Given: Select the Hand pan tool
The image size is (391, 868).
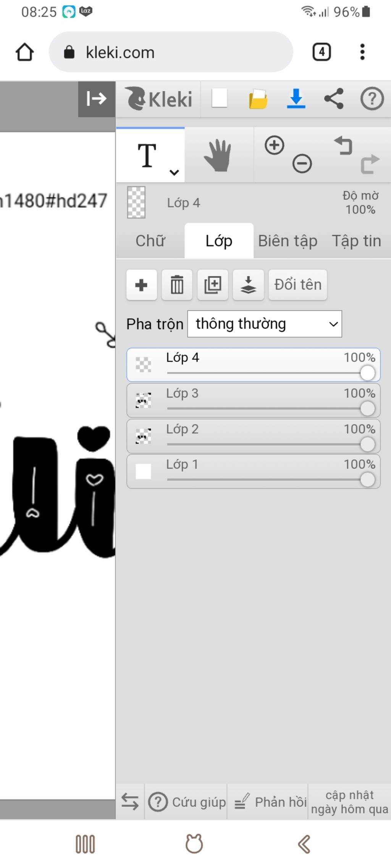Looking at the screenshot, I should 218,155.
